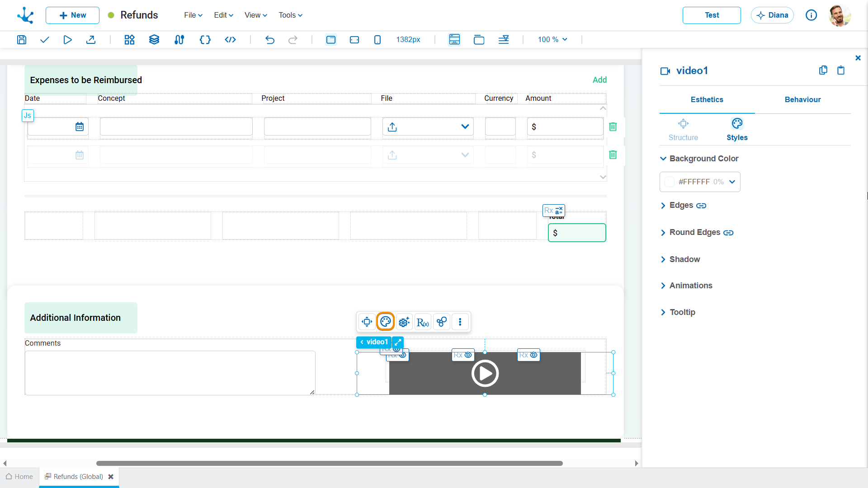Viewport: 868px width, 488px height.
Task: Select the Structure sub-tab
Action: [x=683, y=130]
